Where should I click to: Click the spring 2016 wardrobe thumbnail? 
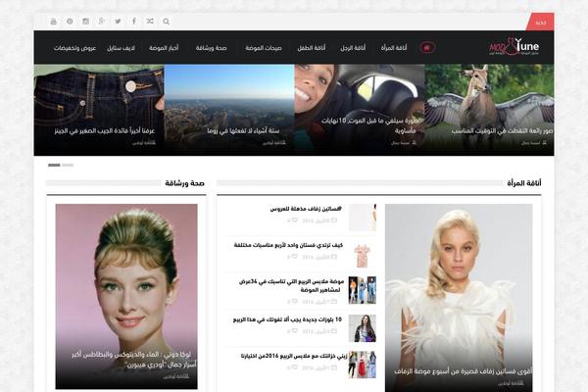pos(363,365)
